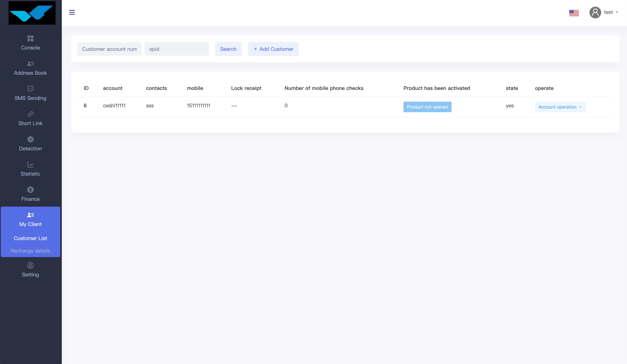Image resolution: width=627 pixels, height=364 pixels.
Task: Focus the Customer account number field
Action: point(110,49)
